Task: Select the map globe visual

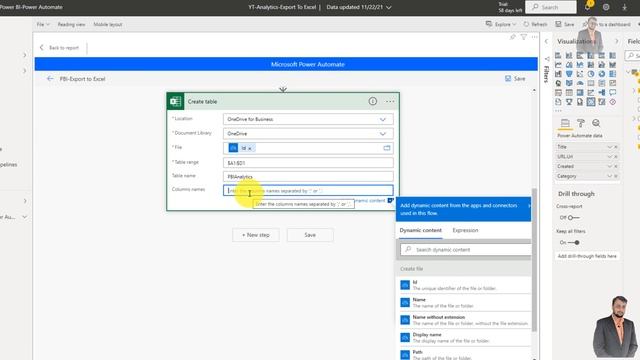Action: coord(558,83)
